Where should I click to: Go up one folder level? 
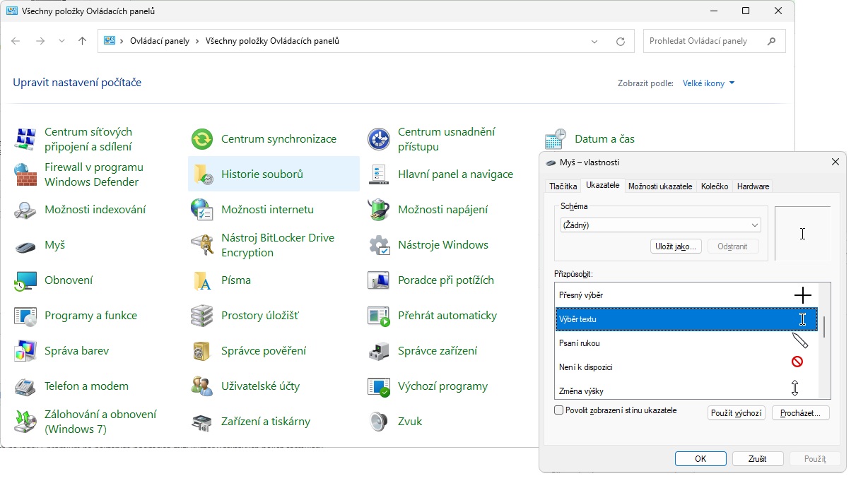pyautogui.click(x=82, y=42)
